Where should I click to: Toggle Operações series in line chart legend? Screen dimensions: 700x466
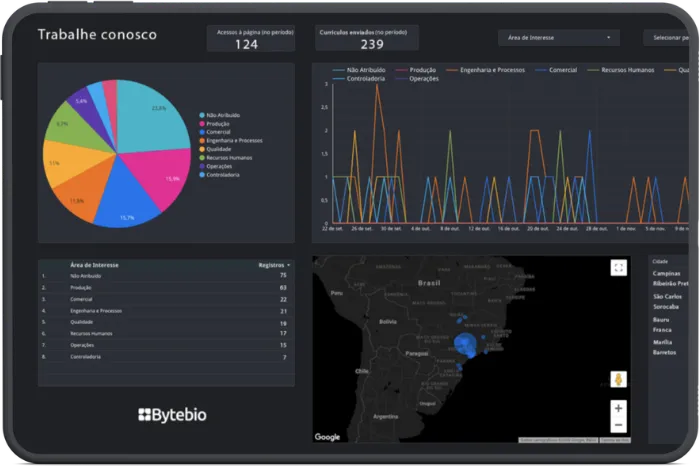417,79
